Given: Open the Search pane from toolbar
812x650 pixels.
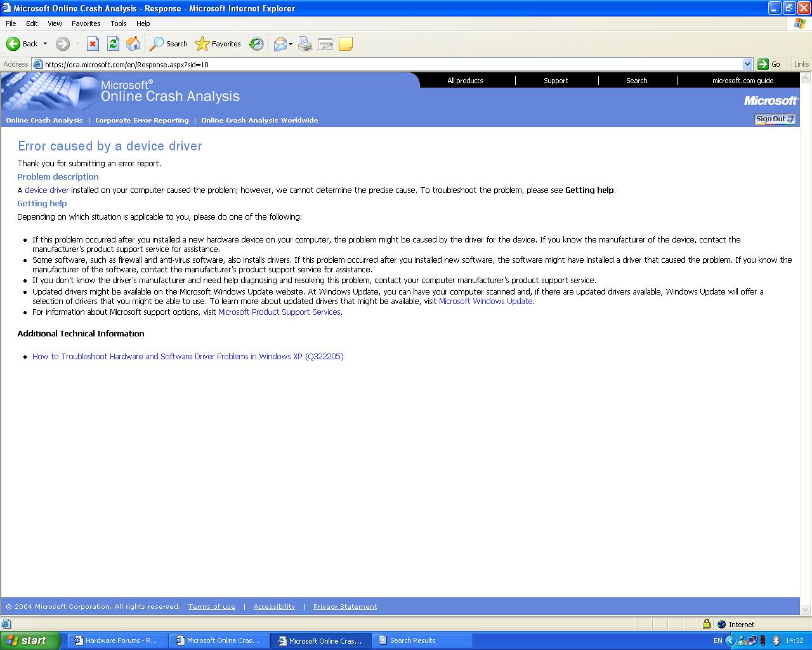Looking at the screenshot, I should click(169, 44).
